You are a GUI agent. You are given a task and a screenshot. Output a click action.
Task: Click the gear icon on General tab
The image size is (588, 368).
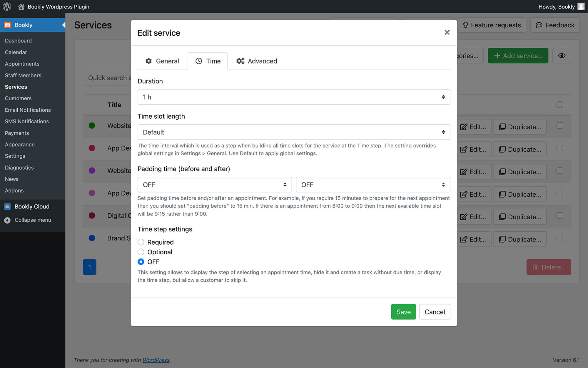coord(148,61)
